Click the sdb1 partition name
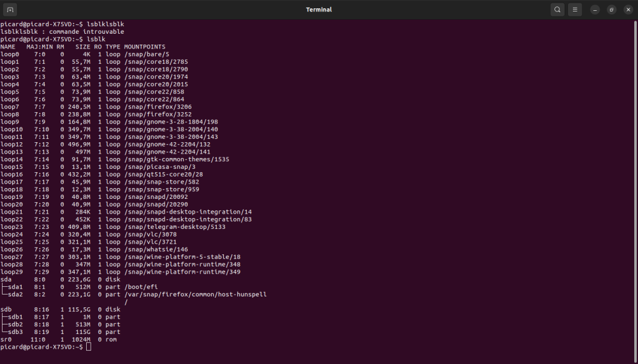This screenshot has width=638, height=364. pyautogui.click(x=15, y=317)
